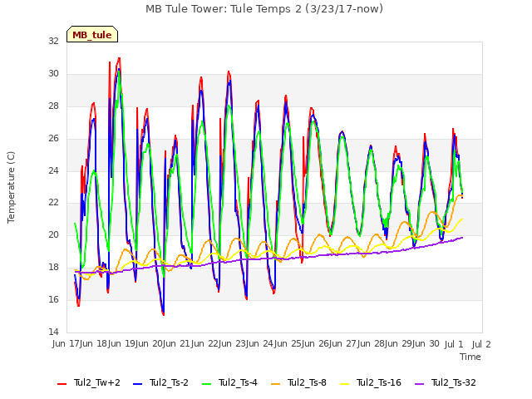Select the purple Tul2_Ts-32 legend swatch

tap(420, 383)
